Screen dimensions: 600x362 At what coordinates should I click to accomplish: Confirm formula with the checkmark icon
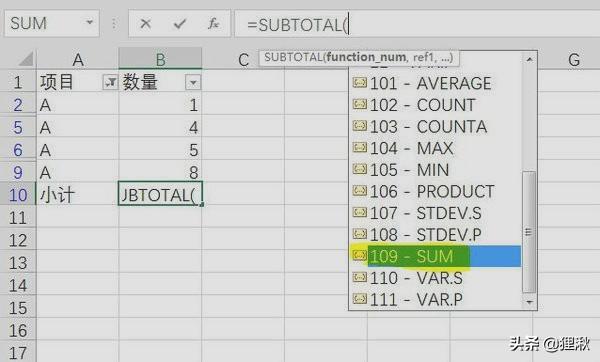(179, 24)
